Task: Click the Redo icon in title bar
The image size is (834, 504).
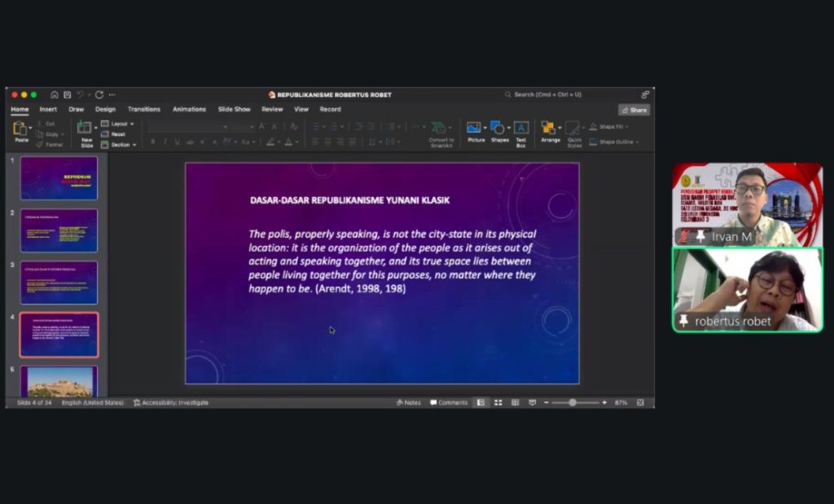Action: click(99, 94)
